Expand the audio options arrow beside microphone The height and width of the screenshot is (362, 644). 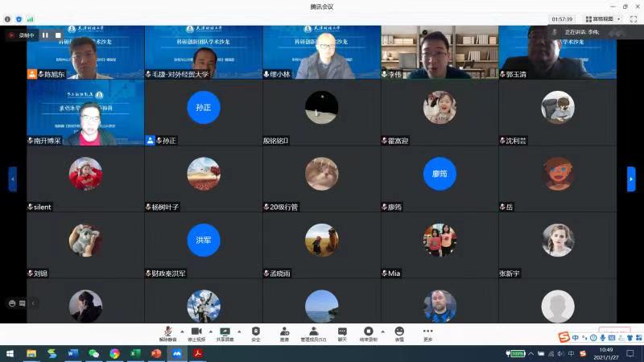[x=183, y=331]
